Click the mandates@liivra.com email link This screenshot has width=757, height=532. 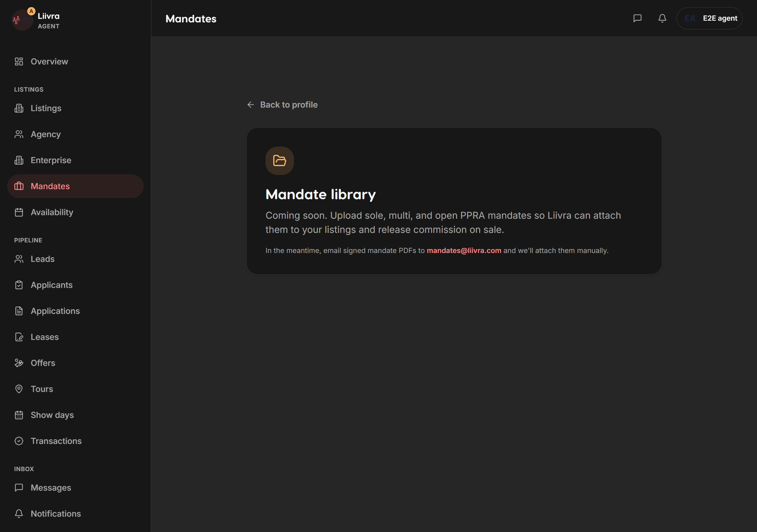(x=464, y=251)
